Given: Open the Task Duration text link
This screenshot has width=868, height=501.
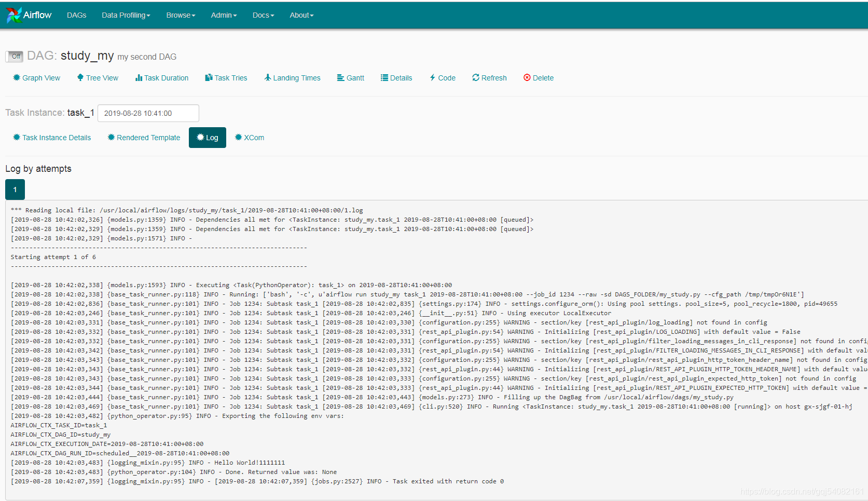Looking at the screenshot, I should (166, 78).
